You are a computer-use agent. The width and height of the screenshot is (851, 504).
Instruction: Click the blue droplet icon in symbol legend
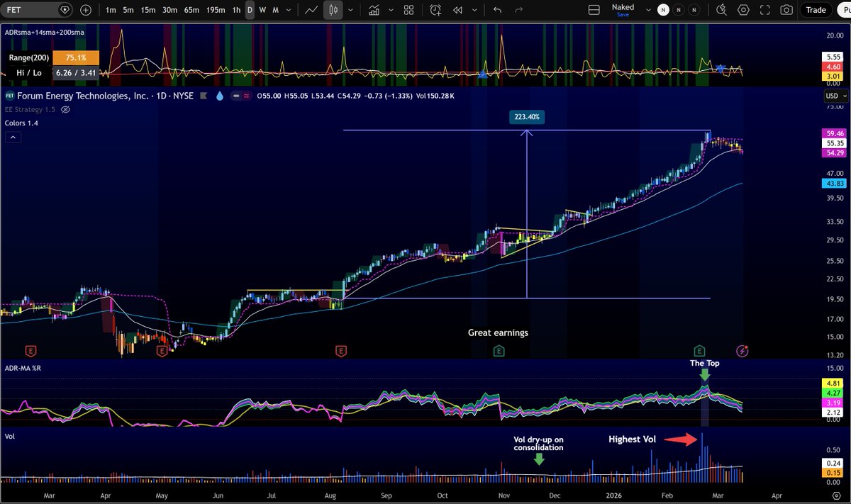(221, 96)
